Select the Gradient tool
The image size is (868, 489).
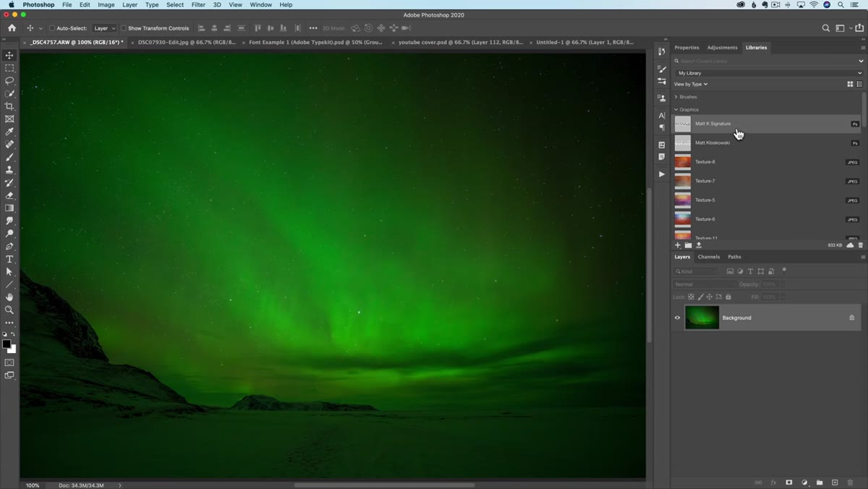point(9,208)
